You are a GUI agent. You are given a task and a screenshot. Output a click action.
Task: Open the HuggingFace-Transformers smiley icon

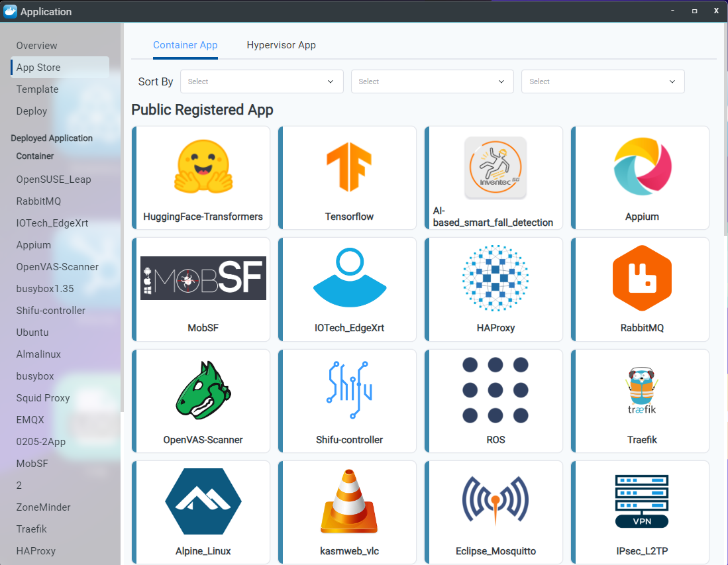pyautogui.click(x=203, y=167)
